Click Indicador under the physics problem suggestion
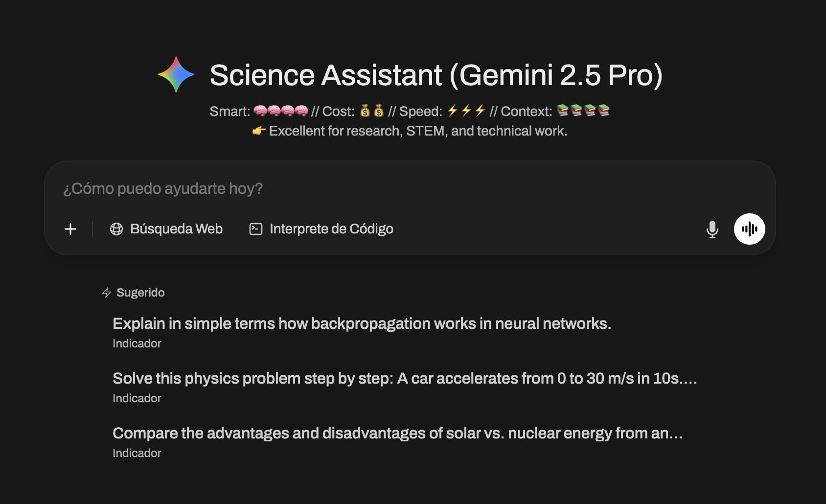This screenshot has width=826, height=504. (137, 398)
